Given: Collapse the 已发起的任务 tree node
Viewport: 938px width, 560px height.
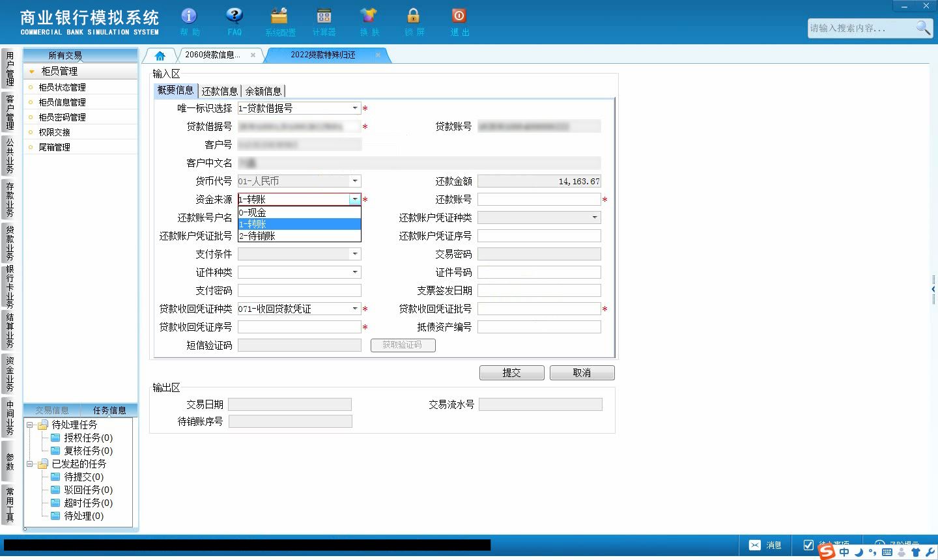Looking at the screenshot, I should point(29,464).
